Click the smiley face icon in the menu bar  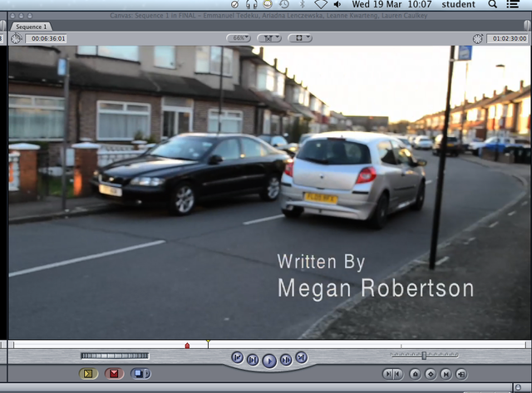(x=268, y=4)
